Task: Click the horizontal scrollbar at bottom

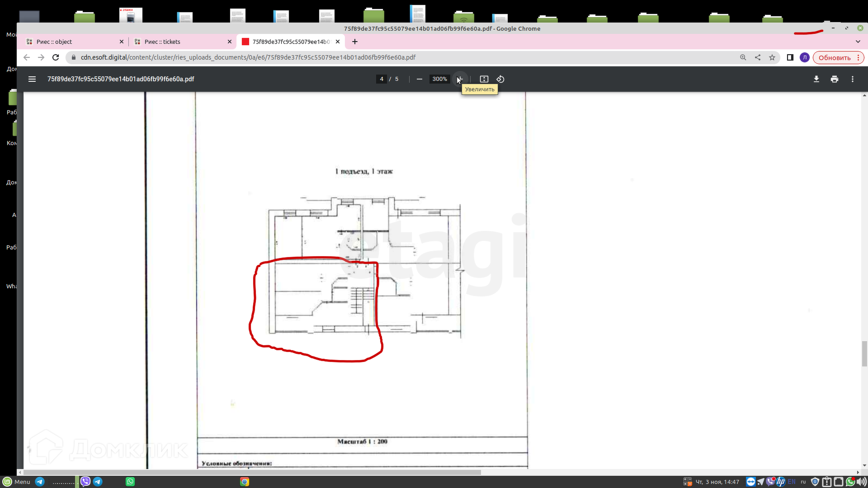Action: [x=253, y=472]
